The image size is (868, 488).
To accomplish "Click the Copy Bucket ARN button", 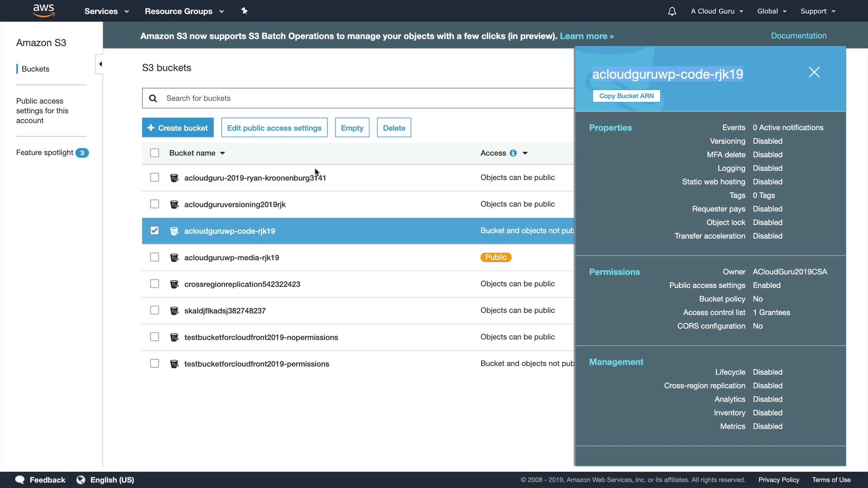I will pos(626,96).
